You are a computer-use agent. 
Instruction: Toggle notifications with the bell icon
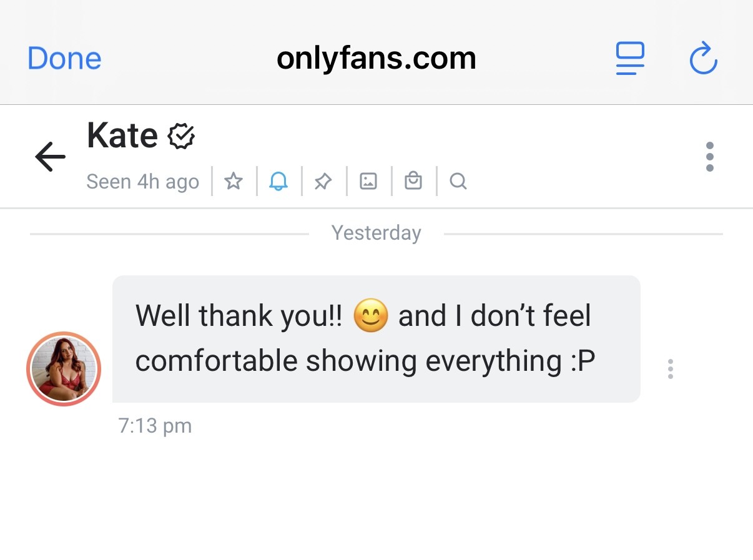[278, 182]
